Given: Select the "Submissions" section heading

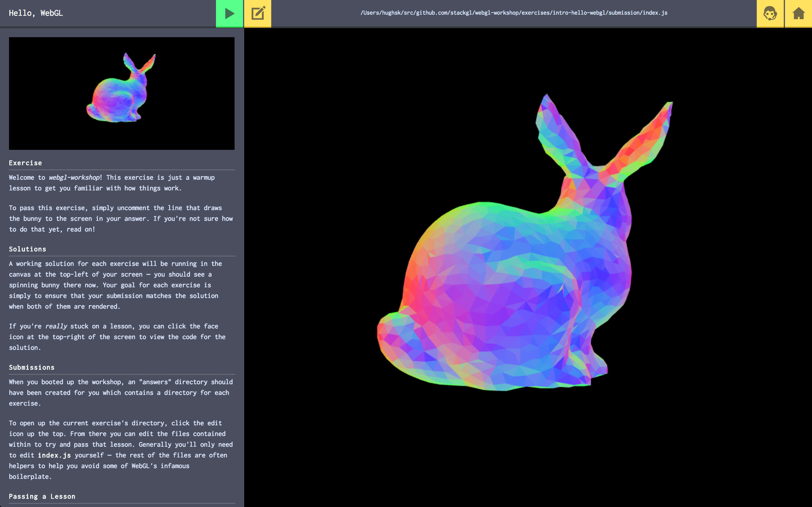Looking at the screenshot, I should [x=32, y=368].
